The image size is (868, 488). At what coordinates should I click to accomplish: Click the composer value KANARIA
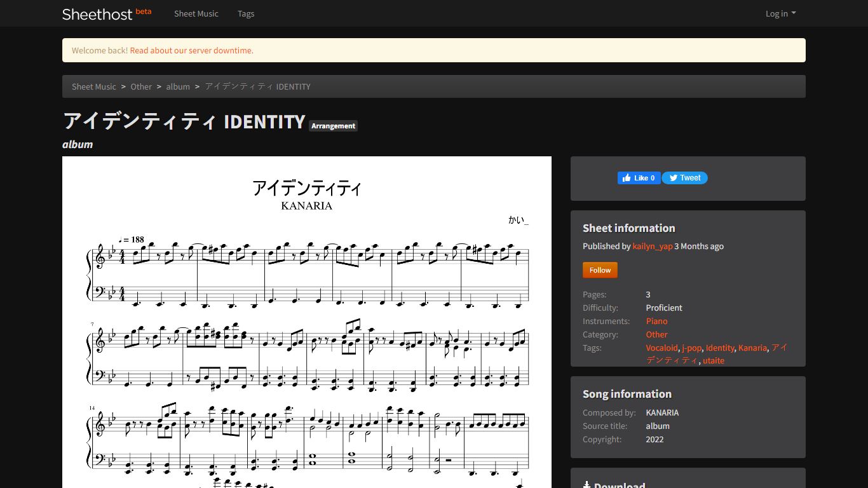[663, 412]
